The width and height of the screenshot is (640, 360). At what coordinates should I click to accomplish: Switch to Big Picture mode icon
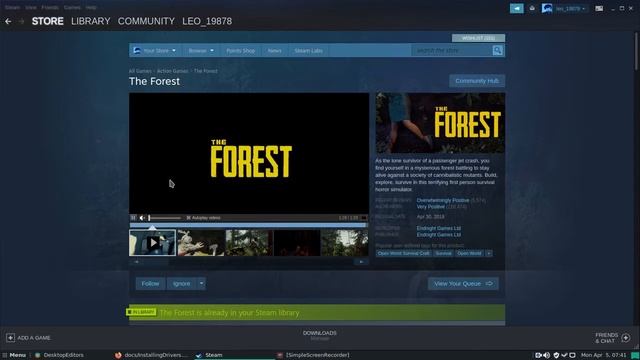pyautogui.click(x=599, y=8)
